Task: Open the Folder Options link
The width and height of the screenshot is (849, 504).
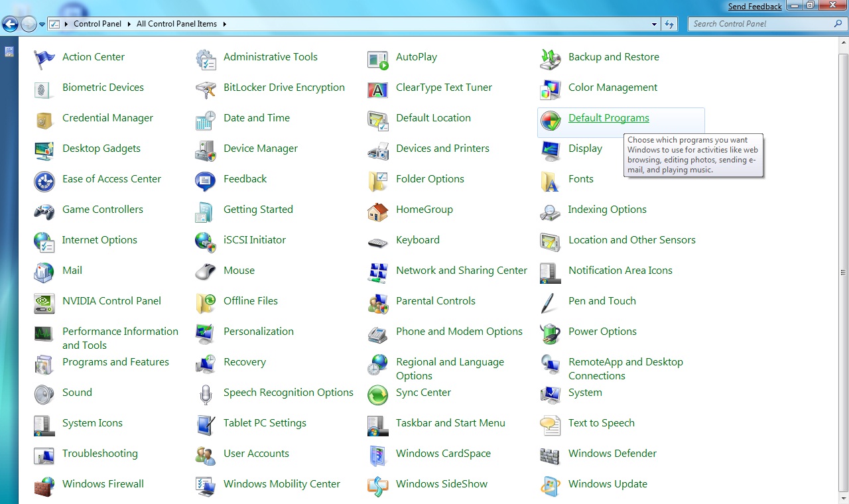Action: (430, 179)
